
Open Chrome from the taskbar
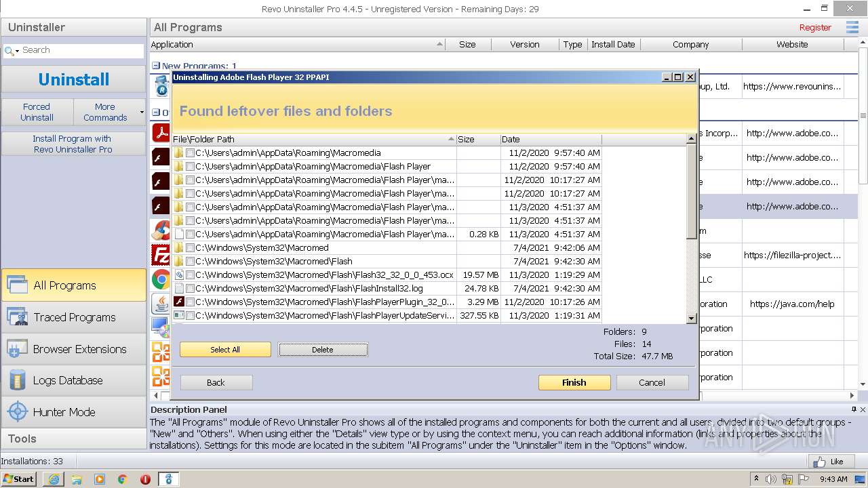(123, 479)
